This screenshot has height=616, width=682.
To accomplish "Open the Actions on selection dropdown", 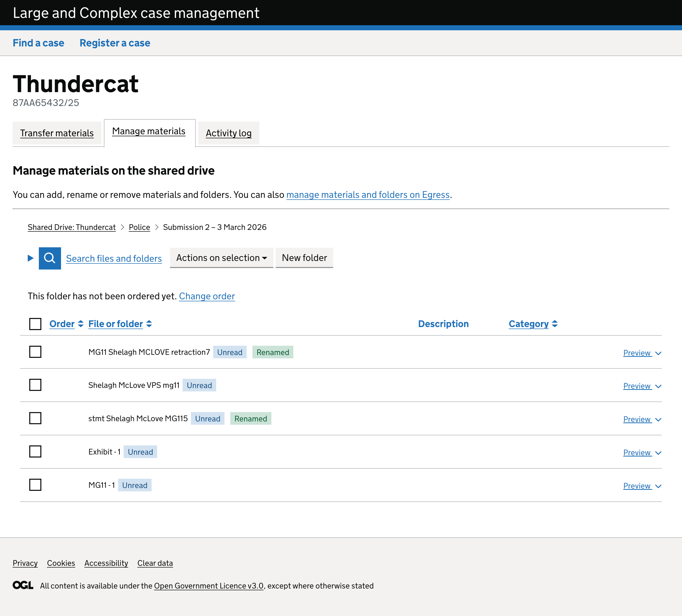I will click(x=222, y=258).
